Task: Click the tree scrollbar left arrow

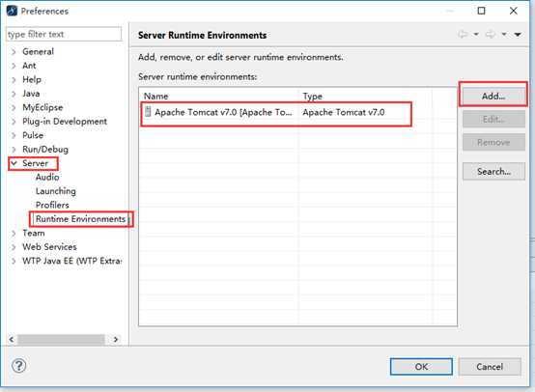Action: (12, 339)
